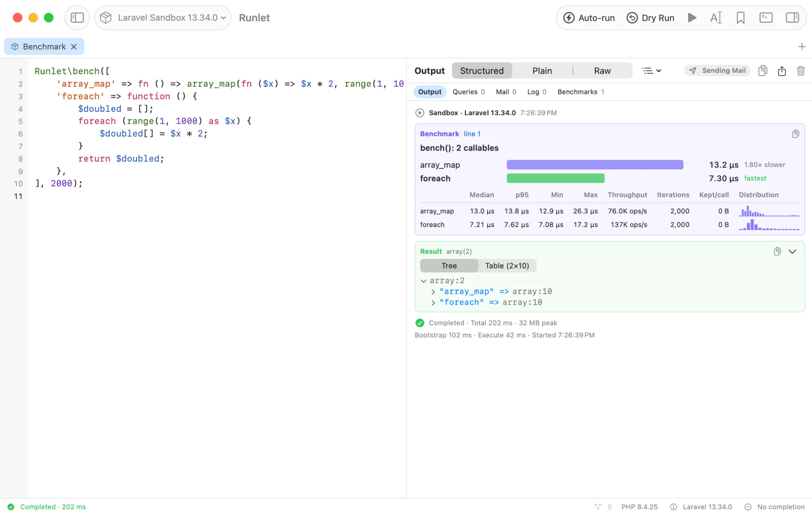Run the code with play button

[x=692, y=18]
